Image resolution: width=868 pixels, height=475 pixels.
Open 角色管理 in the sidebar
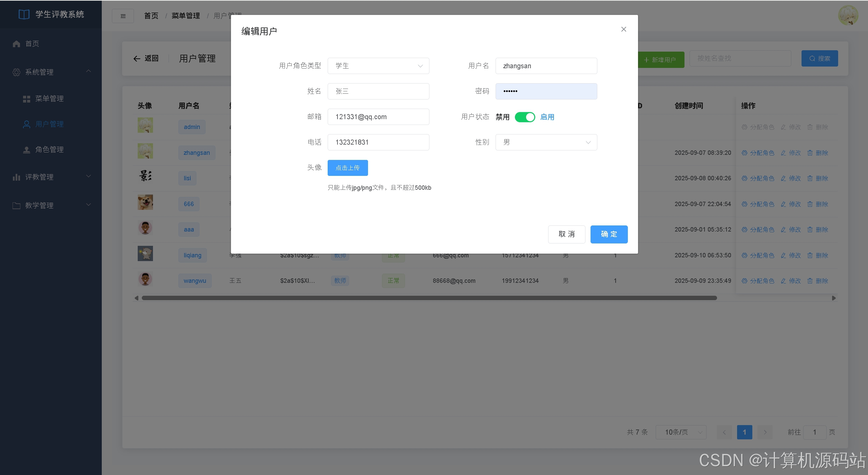pyautogui.click(x=51, y=150)
